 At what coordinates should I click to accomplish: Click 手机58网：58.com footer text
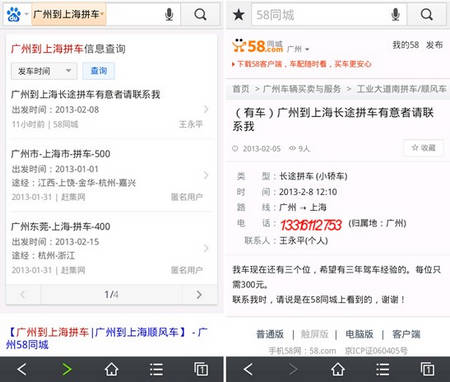click(x=302, y=351)
